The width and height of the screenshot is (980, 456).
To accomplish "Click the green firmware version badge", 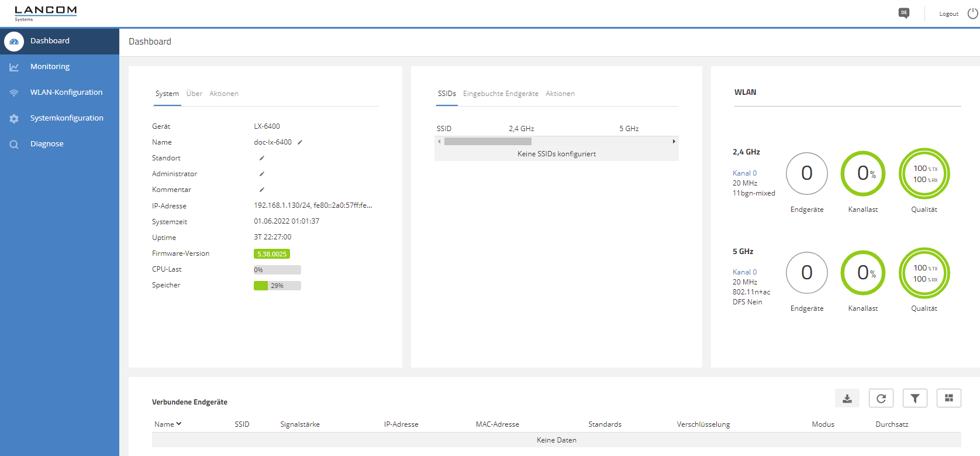I will click(x=272, y=254).
